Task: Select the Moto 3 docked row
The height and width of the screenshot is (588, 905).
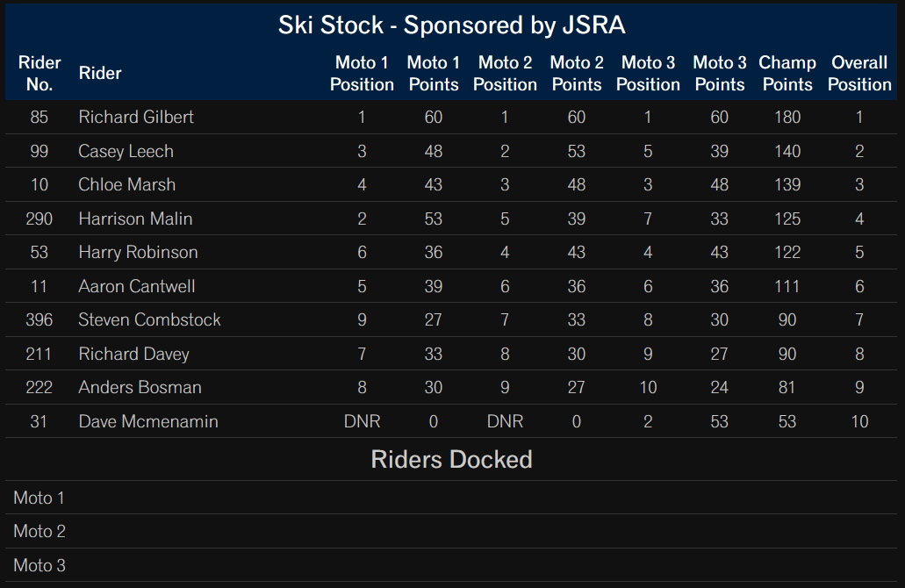Action: click(451, 565)
